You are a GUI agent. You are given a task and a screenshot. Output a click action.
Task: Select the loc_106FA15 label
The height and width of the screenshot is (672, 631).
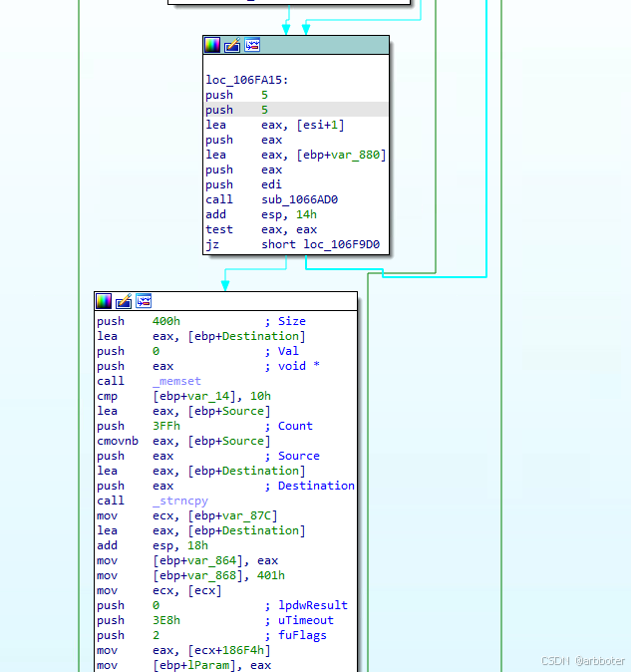(247, 80)
